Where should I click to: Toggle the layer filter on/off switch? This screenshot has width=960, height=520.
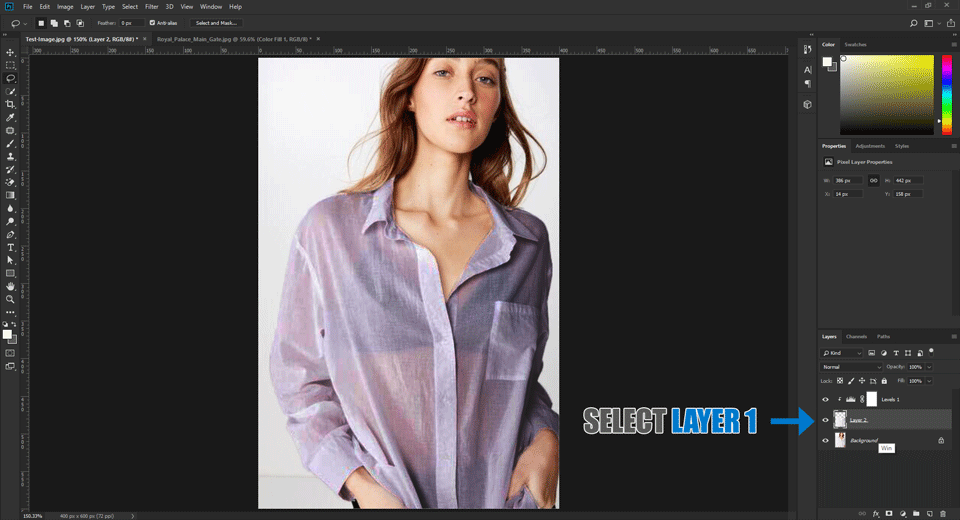click(x=931, y=352)
